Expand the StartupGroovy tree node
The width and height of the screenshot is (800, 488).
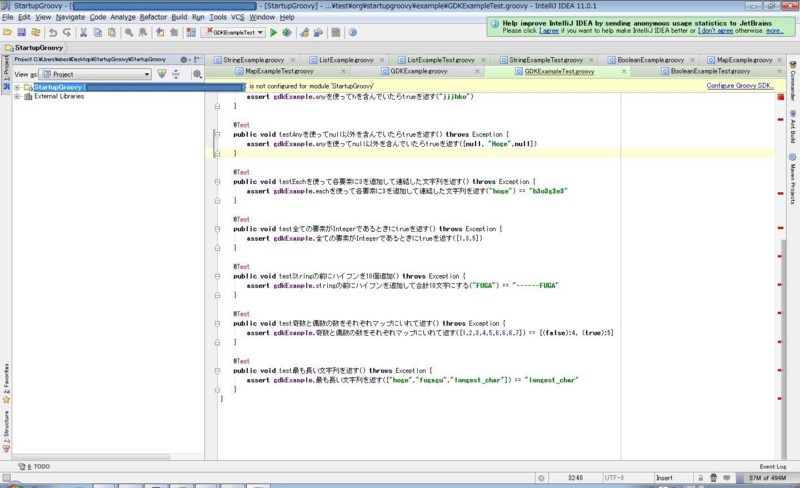[x=17, y=87]
